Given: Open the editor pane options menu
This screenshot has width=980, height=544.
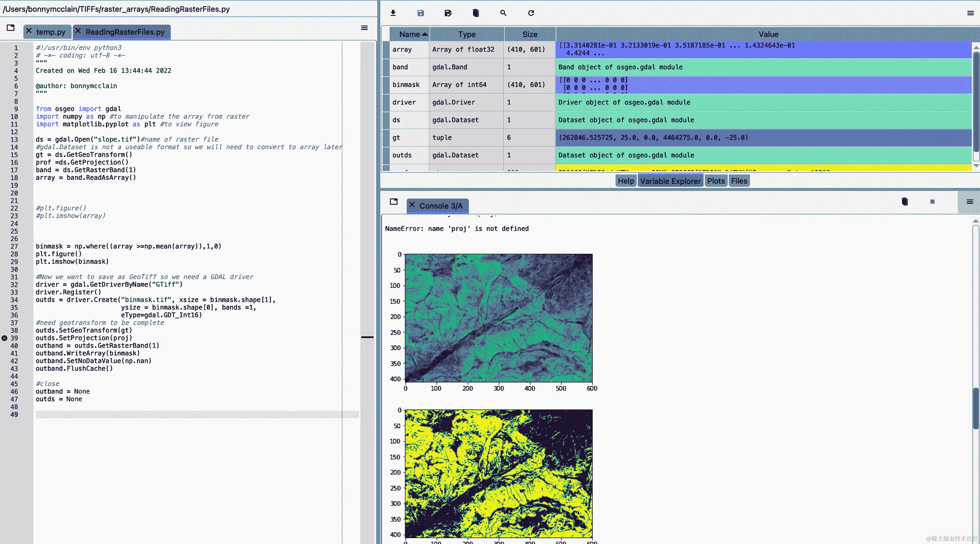Looking at the screenshot, I should click(364, 27).
